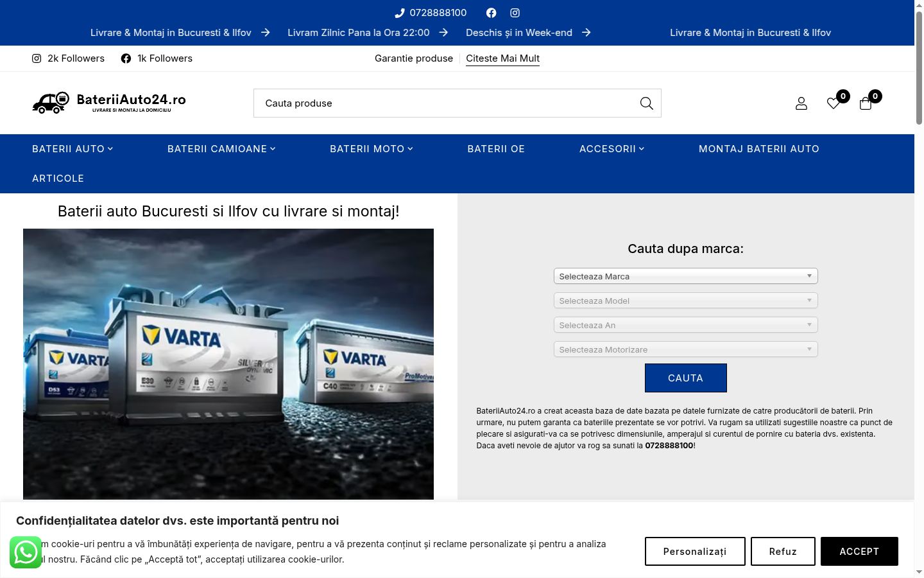Expand Accesorii menu
The height and width of the screenshot is (578, 924).
click(612, 149)
